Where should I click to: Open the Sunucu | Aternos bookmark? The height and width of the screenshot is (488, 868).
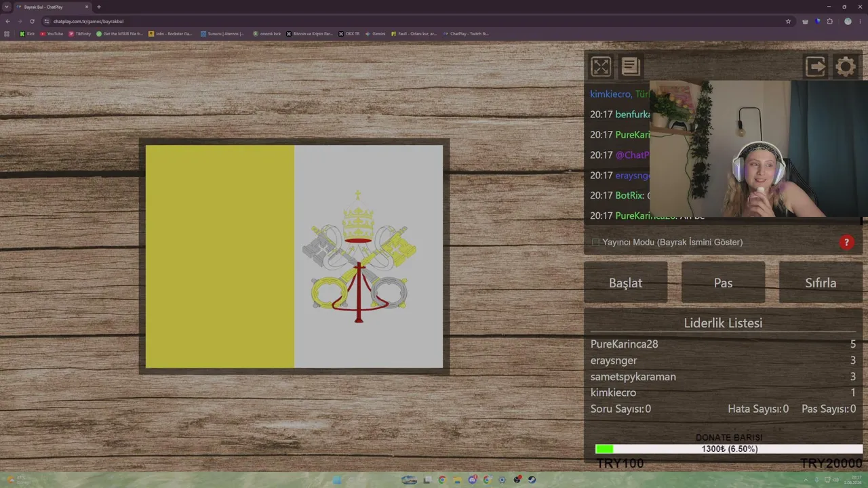[222, 33]
